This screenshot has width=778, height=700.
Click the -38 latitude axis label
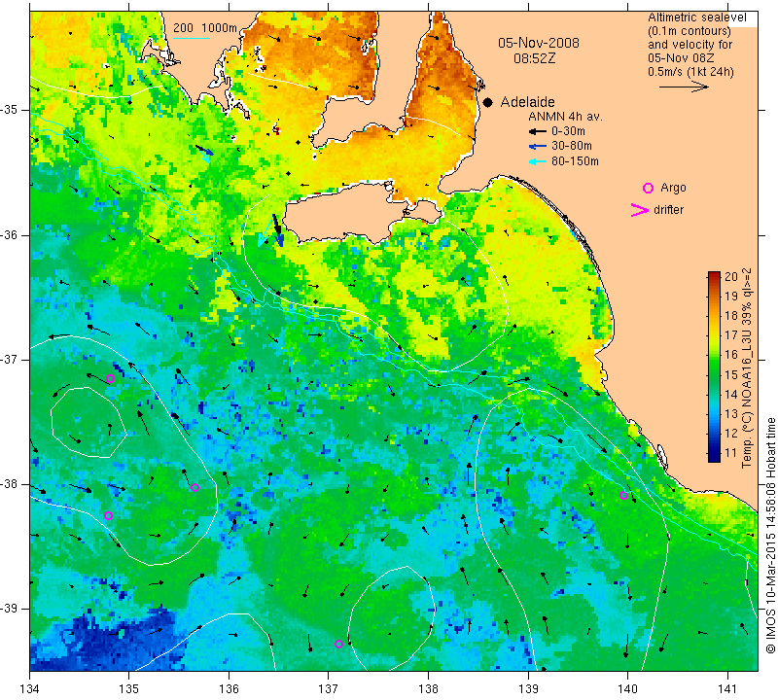pos(10,484)
